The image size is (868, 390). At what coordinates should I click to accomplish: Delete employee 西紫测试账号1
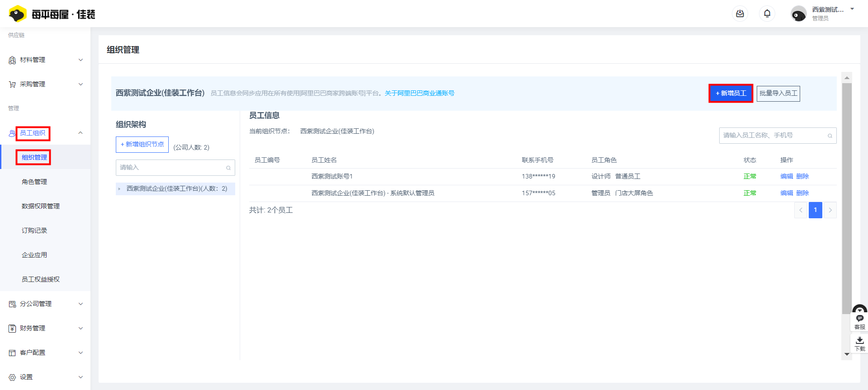coord(802,176)
